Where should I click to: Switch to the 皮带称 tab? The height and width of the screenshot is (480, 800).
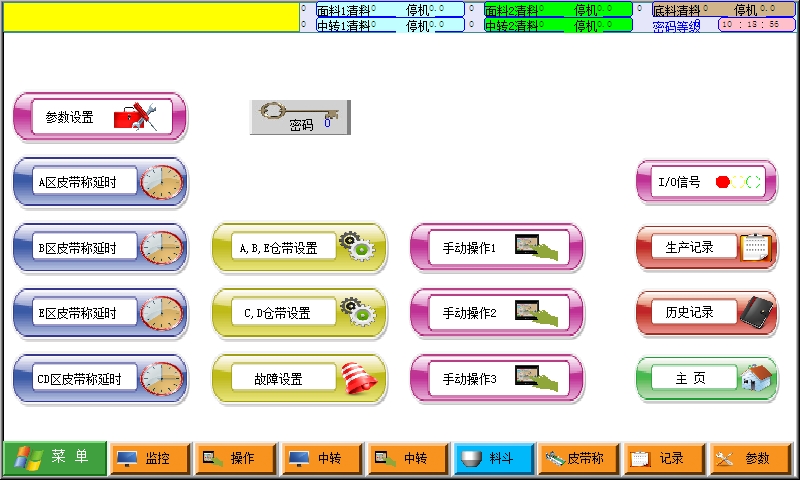click(x=579, y=458)
